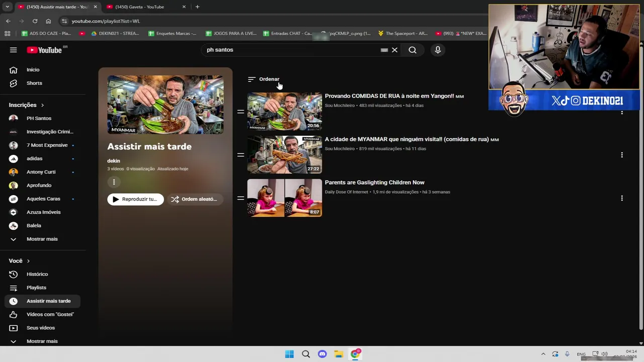Grab drag handle for Provando COMIDAS video

point(240,112)
